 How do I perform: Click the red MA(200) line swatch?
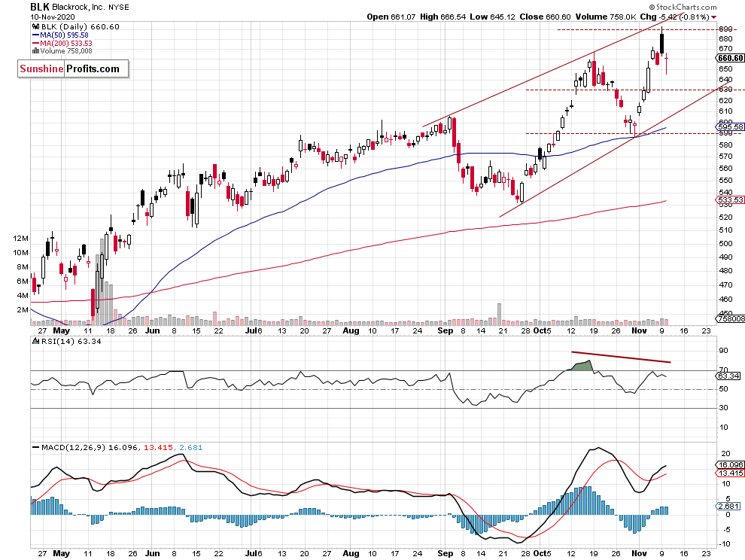(x=35, y=43)
